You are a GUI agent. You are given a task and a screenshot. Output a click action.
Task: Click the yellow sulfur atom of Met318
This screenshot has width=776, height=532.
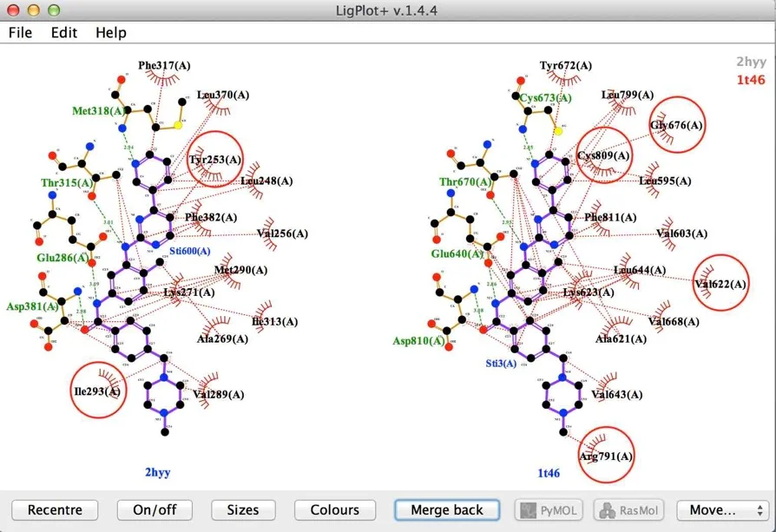pyautogui.click(x=178, y=125)
